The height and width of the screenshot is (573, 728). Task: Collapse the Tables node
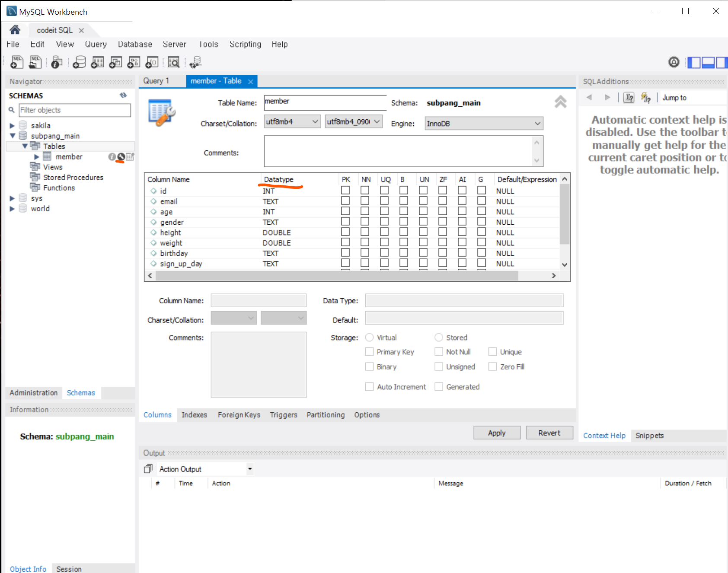[25, 146]
